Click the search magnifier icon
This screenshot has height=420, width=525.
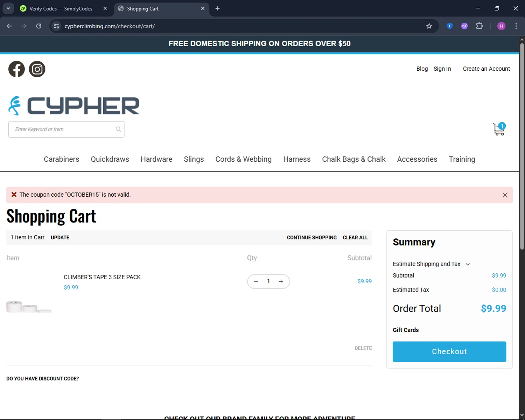[118, 129]
